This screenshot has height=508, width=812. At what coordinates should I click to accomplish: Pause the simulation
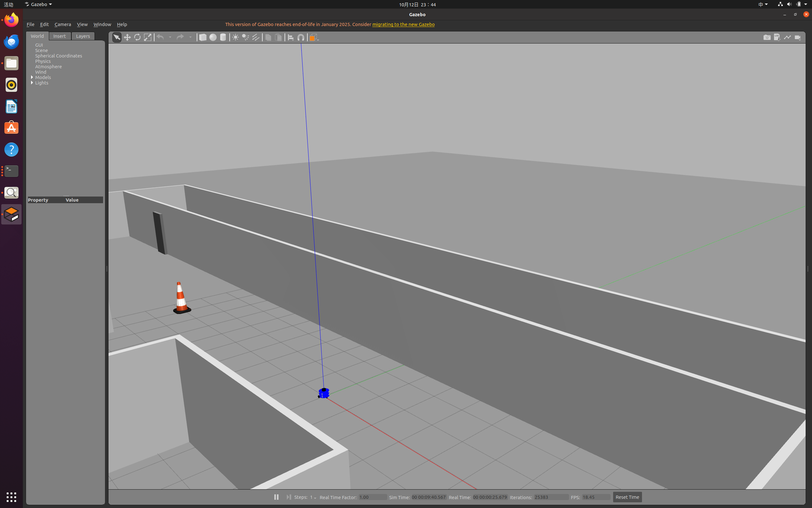coord(276,497)
